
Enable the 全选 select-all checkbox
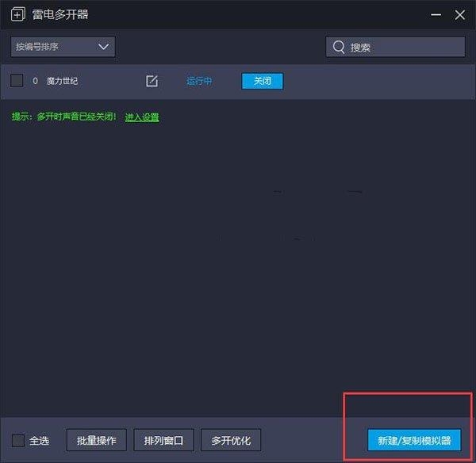click(x=18, y=440)
